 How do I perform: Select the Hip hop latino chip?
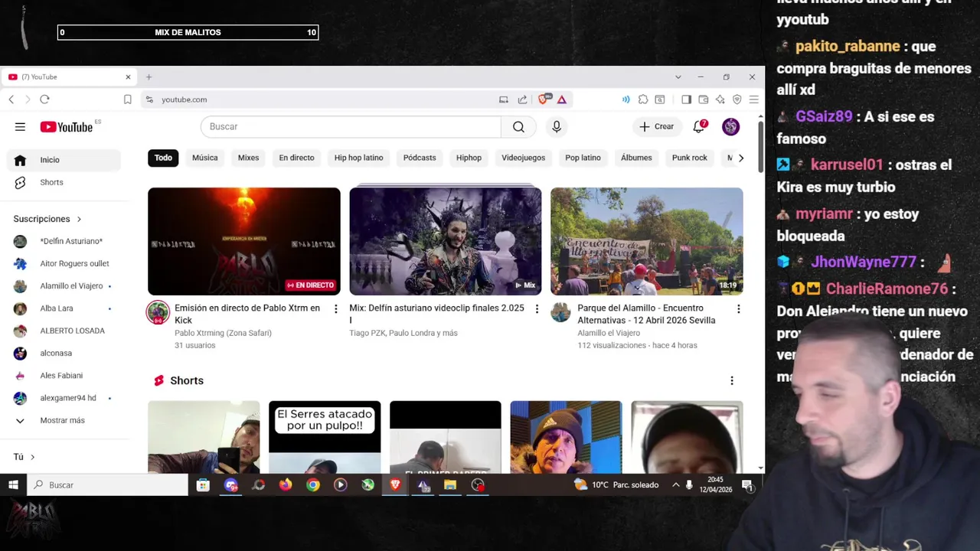tap(358, 158)
